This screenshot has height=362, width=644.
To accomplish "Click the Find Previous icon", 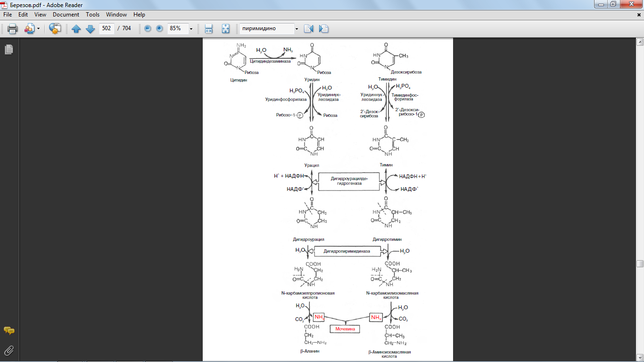I will (309, 29).
